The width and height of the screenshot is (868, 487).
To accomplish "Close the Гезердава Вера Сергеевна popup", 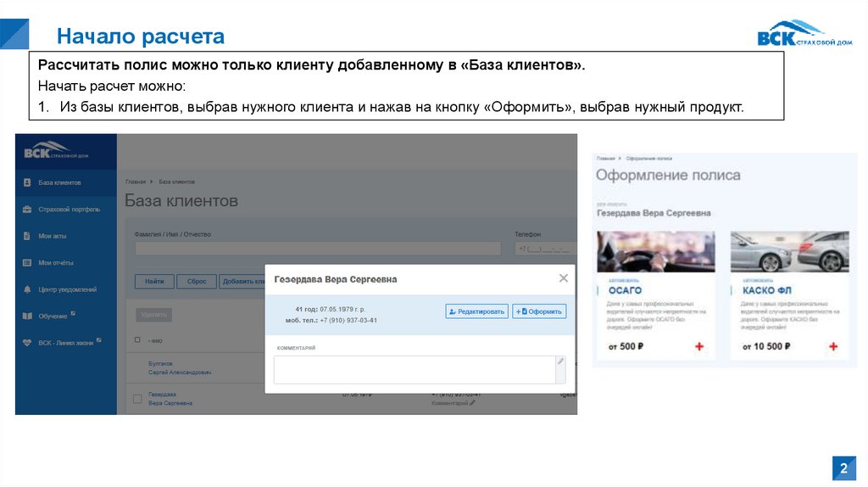I will pos(564,278).
